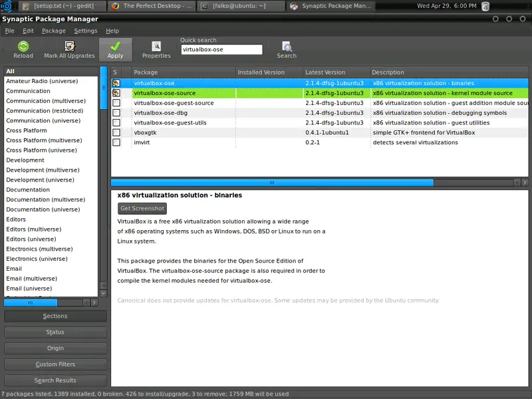Click the clock showing Wed Apr 29
Screen dimensions: 532x399
click(446, 6)
